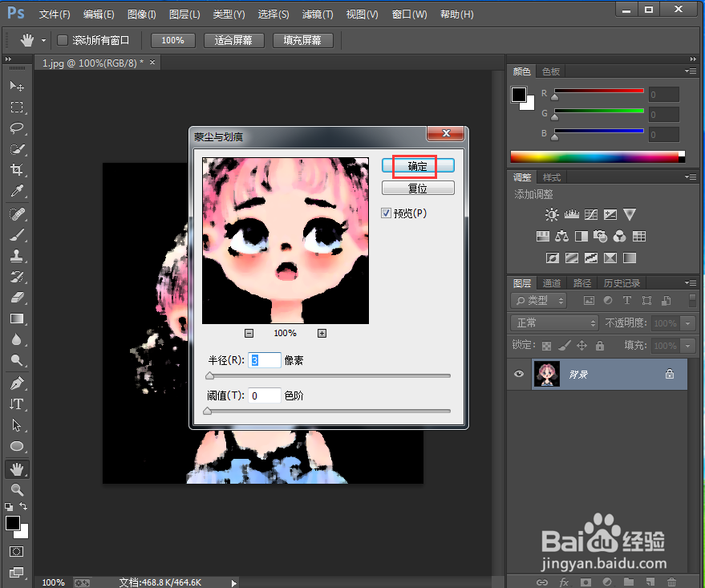Screen dimensions: 705x588
Task: Select the Blur tool
Action: [17, 339]
